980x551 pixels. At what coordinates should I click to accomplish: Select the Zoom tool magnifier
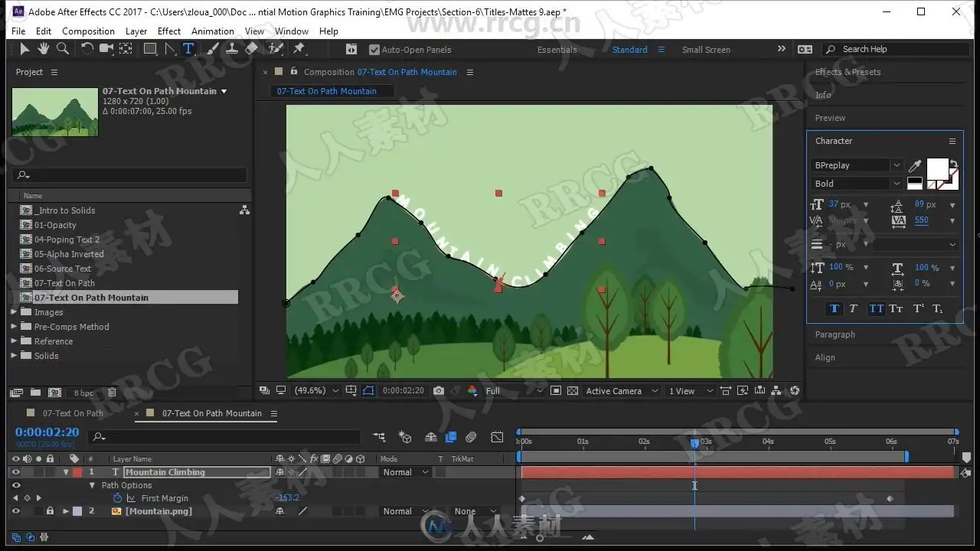[x=63, y=49]
